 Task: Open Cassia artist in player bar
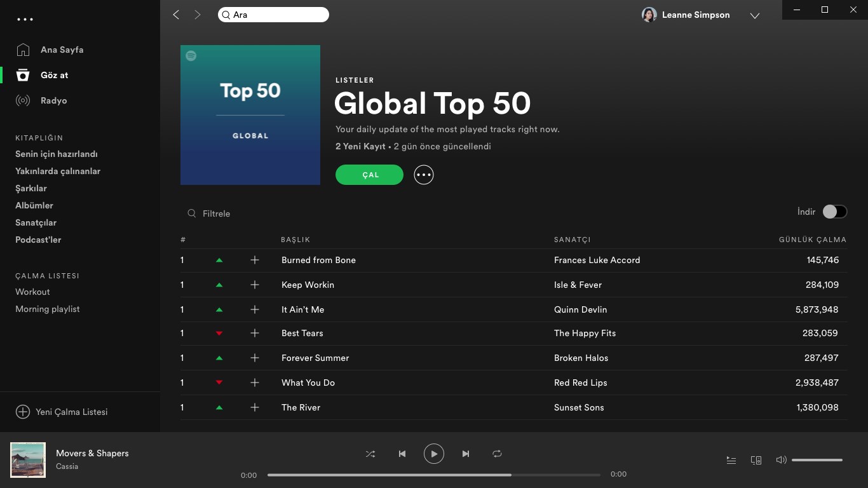tap(67, 466)
